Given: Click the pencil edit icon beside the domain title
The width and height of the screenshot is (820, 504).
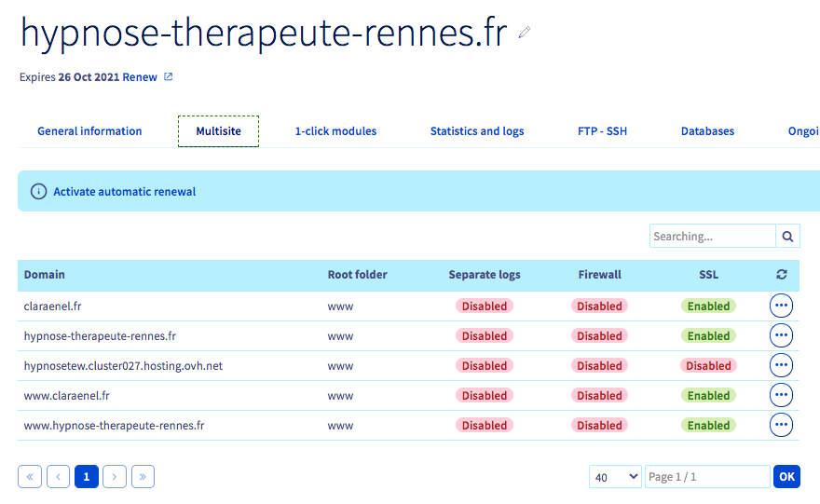Looking at the screenshot, I should (525, 33).
